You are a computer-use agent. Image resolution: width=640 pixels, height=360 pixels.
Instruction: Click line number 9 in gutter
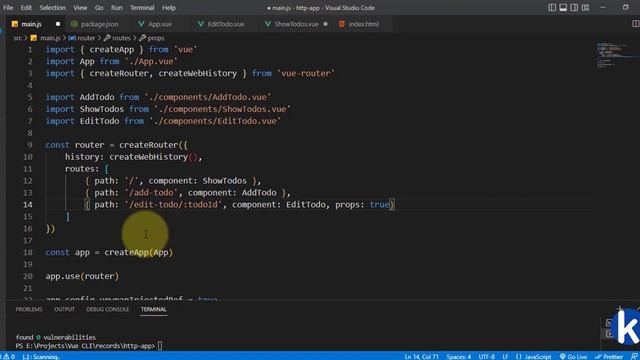click(x=30, y=145)
